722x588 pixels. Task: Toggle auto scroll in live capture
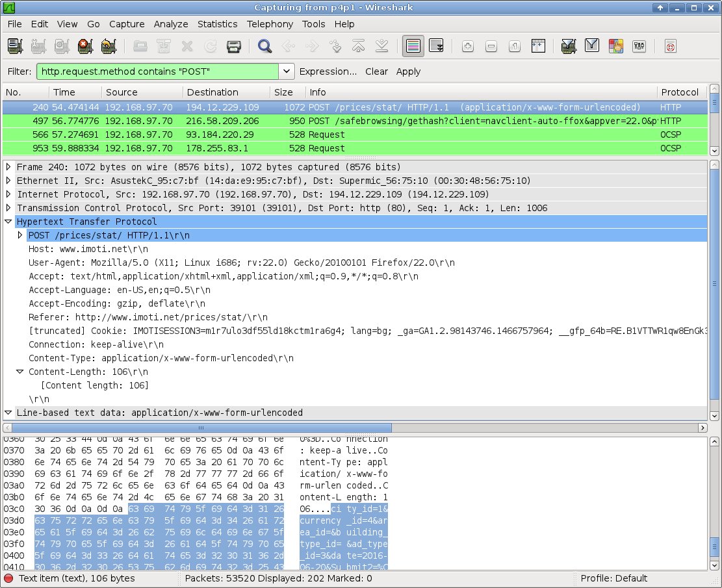pos(436,46)
